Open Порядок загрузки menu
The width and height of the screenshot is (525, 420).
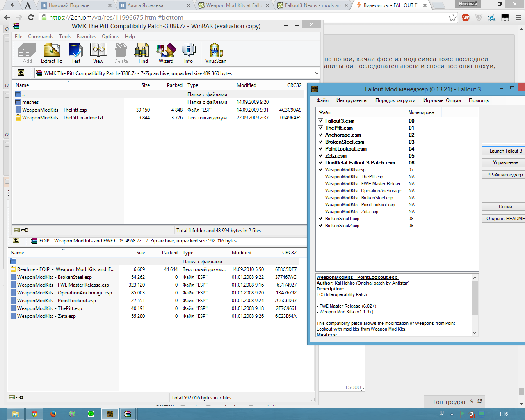click(x=395, y=100)
